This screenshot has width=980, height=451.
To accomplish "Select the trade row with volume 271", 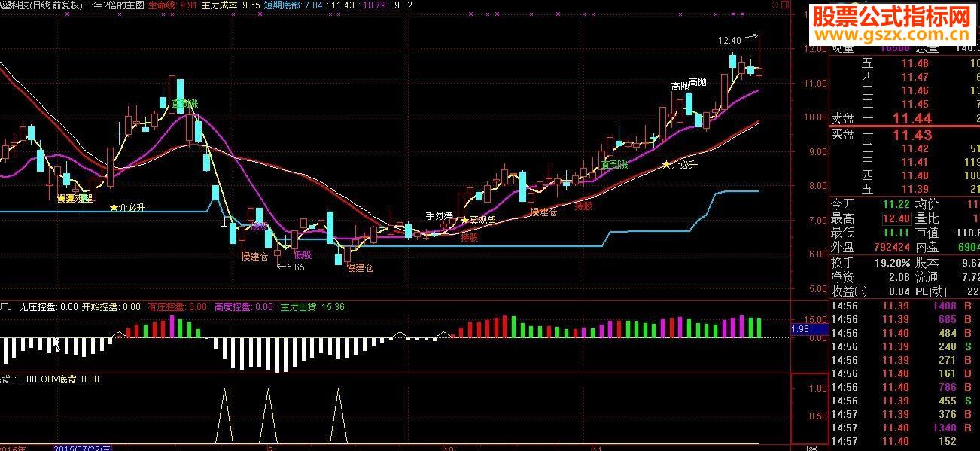I will (905, 360).
